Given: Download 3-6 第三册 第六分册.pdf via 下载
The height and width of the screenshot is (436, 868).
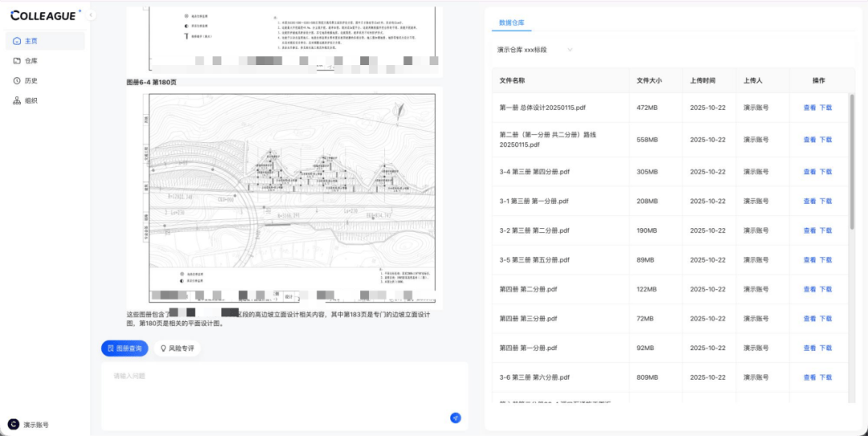Looking at the screenshot, I should pyautogui.click(x=825, y=377).
